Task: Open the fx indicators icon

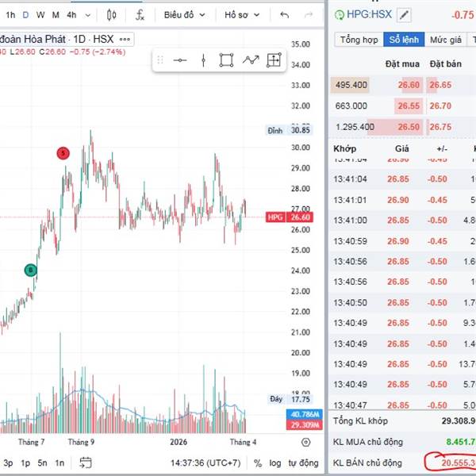Action: [x=140, y=15]
